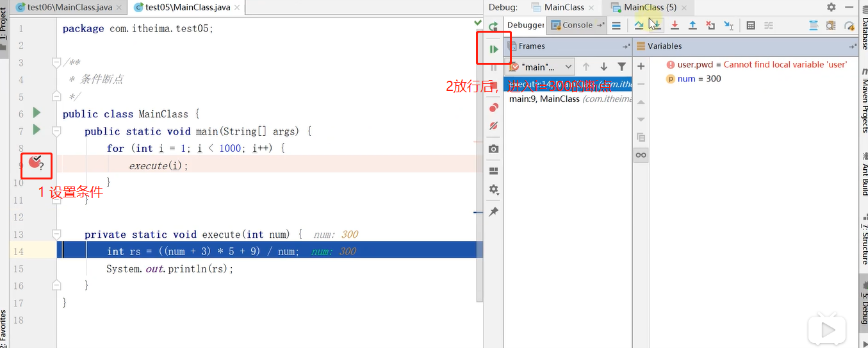Select the MainClass (5) debug session tab
This screenshot has width=868, height=348.
coord(650,8)
